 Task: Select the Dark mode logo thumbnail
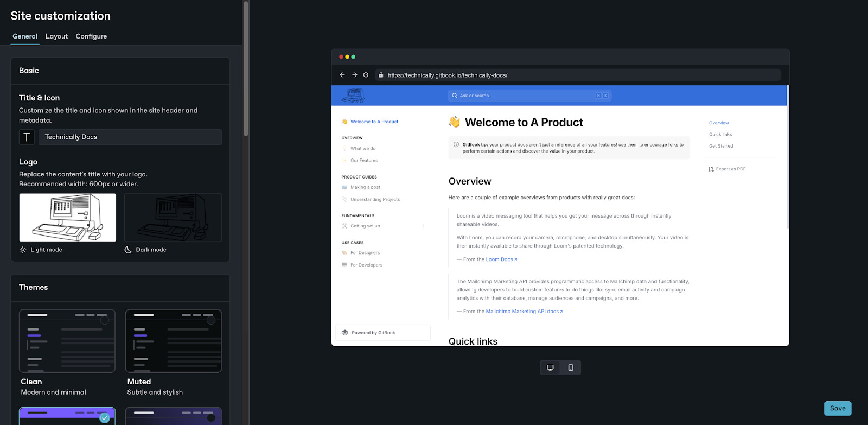[x=173, y=217]
